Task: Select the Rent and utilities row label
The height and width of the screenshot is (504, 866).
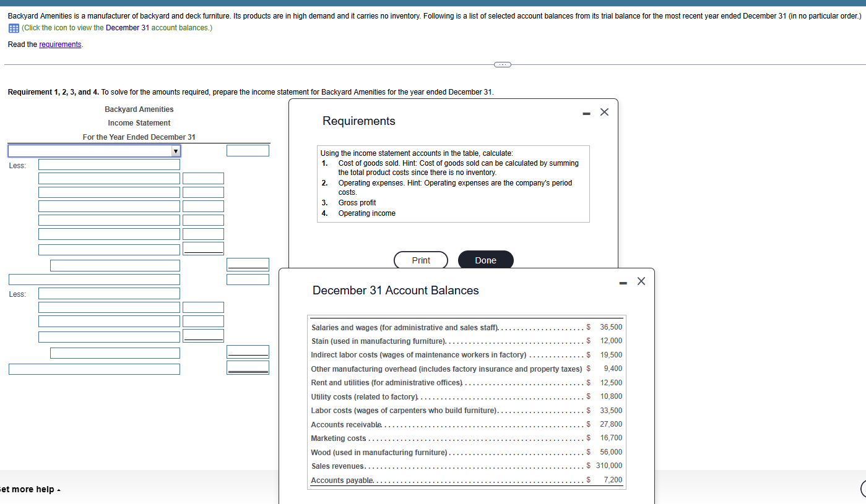Action: [387, 383]
